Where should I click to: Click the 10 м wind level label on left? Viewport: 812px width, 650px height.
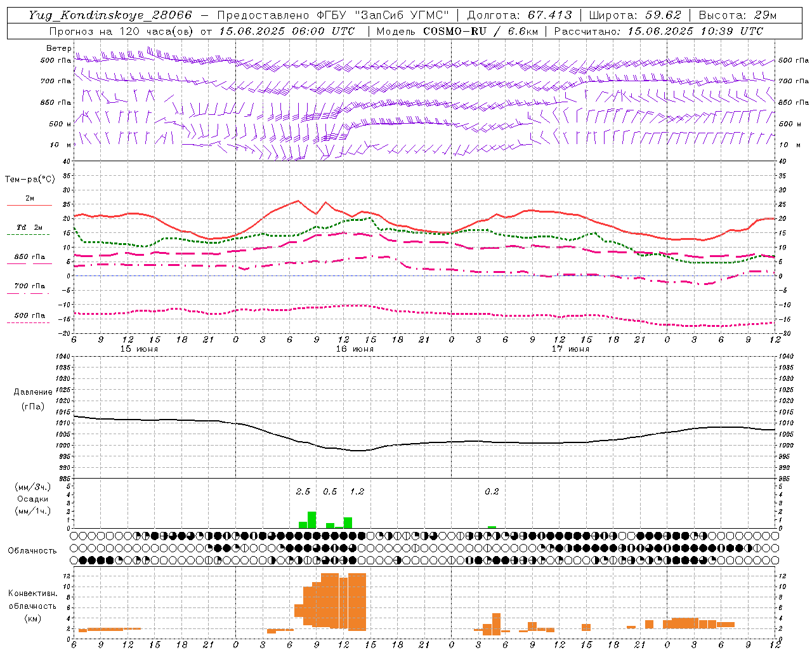tap(61, 145)
